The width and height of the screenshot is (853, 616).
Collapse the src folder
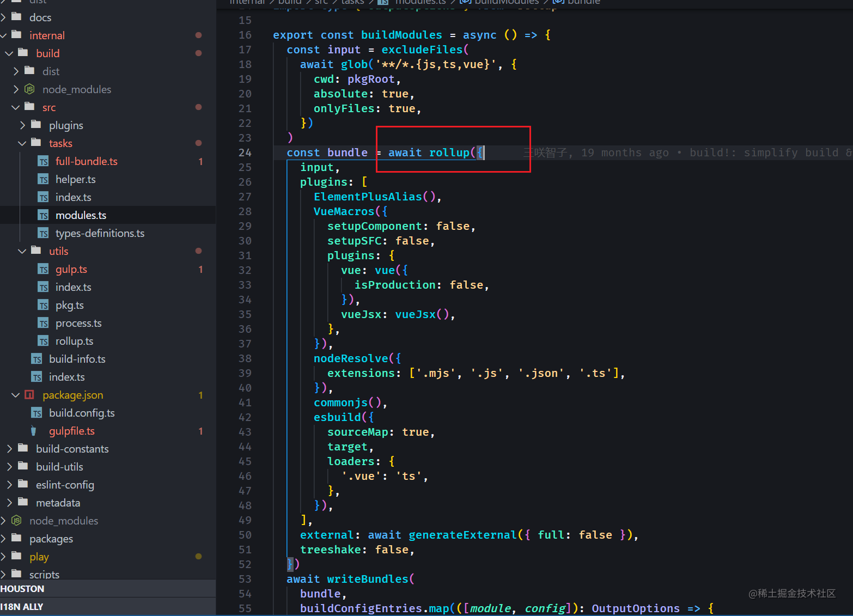[16, 107]
